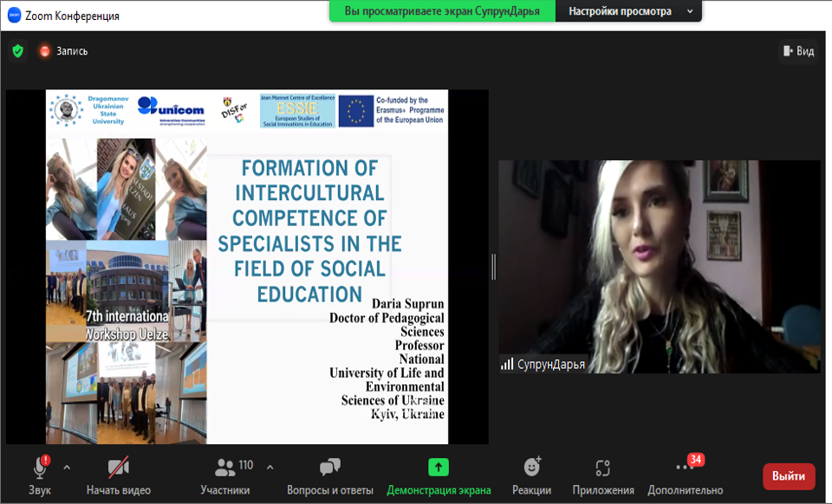832x504 pixels.
Task: Open the More (Дополнительно) three-dots icon
Action: [685, 468]
